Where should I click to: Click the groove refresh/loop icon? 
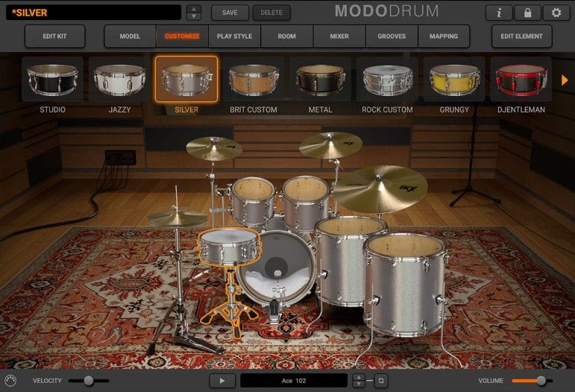tap(382, 380)
